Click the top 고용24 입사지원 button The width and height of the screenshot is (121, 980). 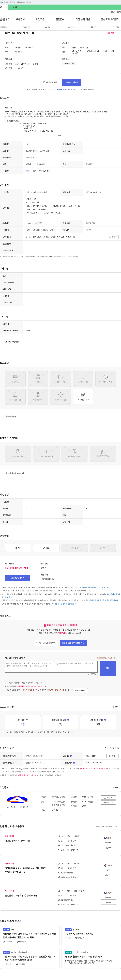click(x=72, y=82)
